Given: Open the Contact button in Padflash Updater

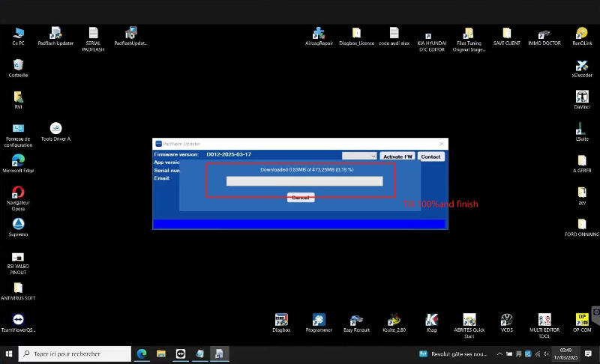Looking at the screenshot, I should click(430, 157).
